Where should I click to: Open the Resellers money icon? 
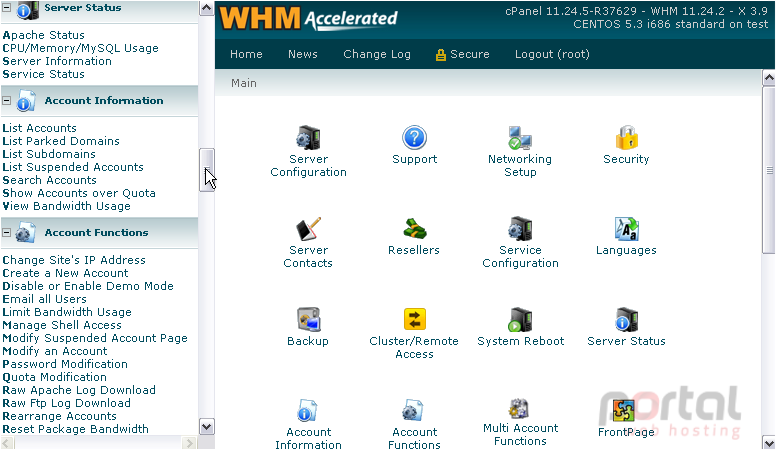[414, 229]
